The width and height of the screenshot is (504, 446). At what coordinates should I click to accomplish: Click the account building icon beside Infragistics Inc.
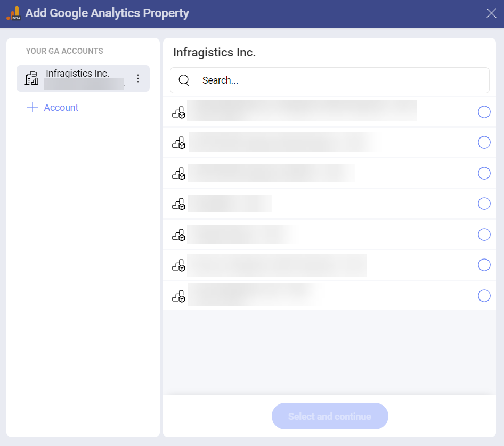[31, 78]
